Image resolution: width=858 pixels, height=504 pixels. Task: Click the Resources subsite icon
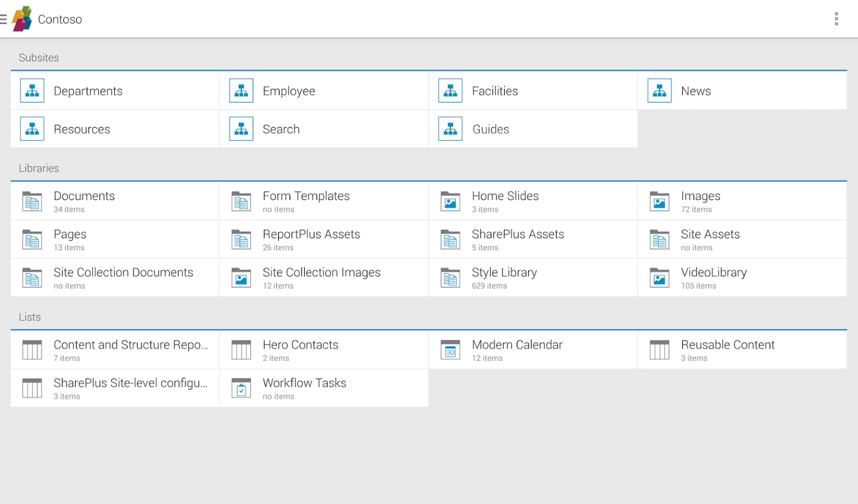32,129
